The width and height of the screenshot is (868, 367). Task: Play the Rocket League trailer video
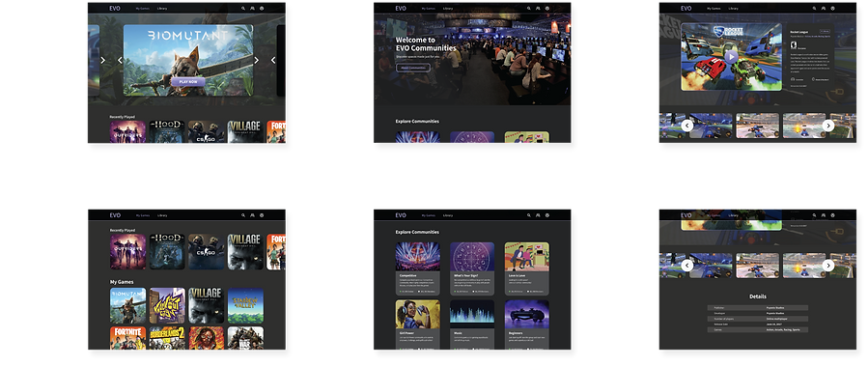[731, 56]
